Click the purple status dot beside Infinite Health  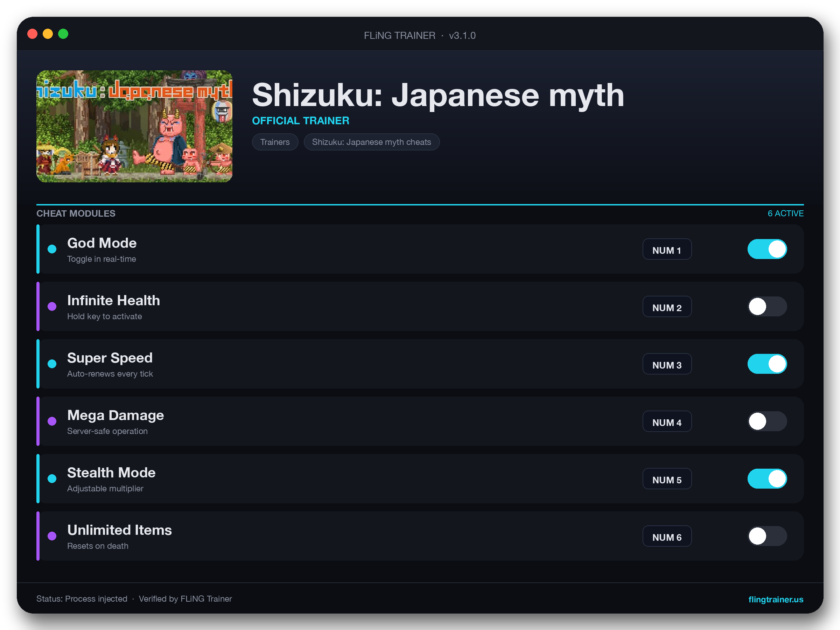point(52,307)
